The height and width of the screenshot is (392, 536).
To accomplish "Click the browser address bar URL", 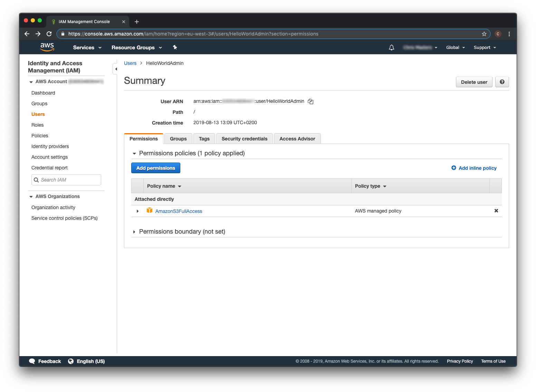I will (x=193, y=34).
